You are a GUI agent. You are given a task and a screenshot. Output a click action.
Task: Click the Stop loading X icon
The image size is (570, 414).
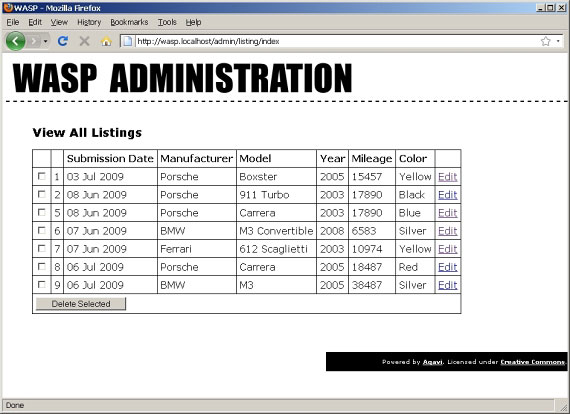click(x=84, y=41)
